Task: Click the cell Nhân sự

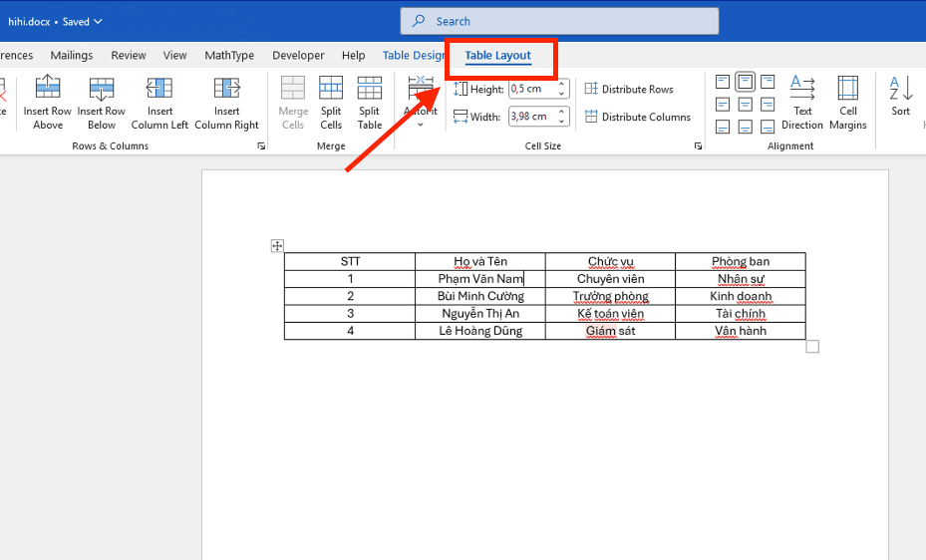Action: 741,279
